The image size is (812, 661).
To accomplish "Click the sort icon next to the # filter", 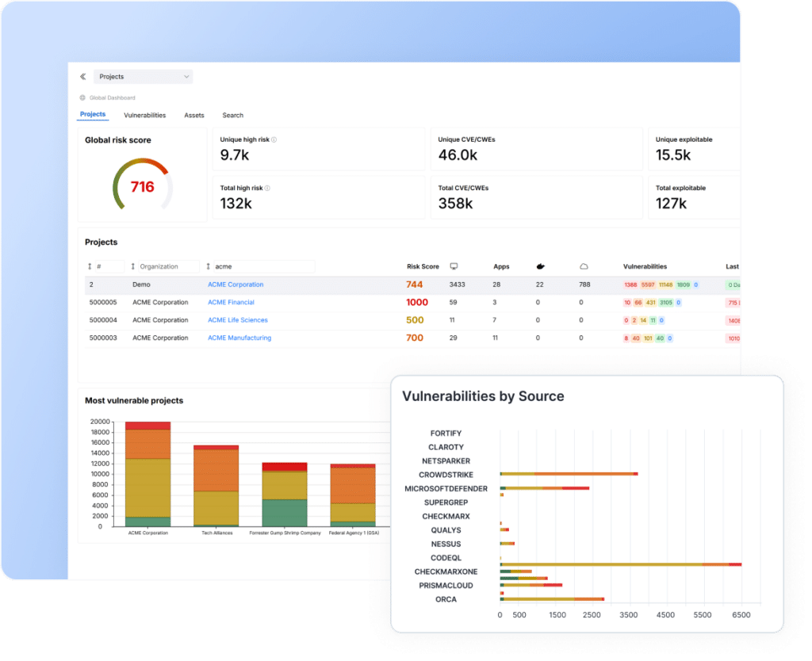I will click(88, 266).
